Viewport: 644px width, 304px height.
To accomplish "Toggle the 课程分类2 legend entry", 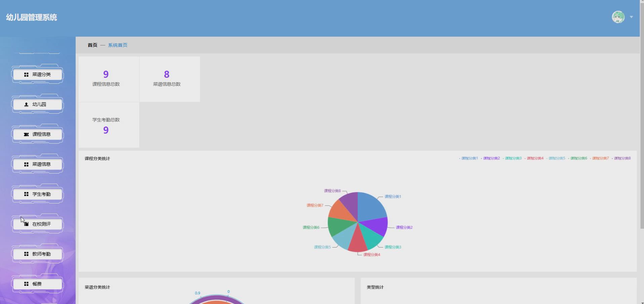I will pyautogui.click(x=490, y=158).
